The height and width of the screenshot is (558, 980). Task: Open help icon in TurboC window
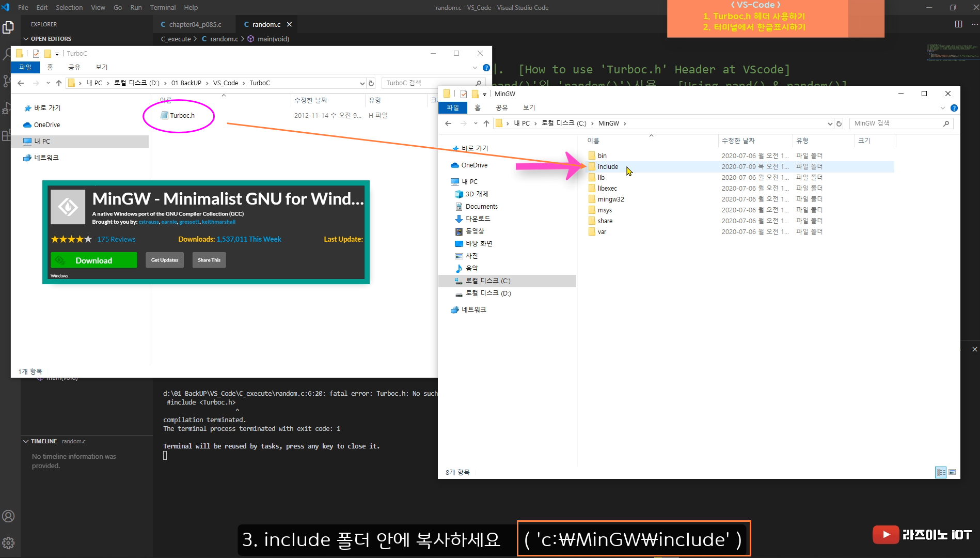pos(486,68)
